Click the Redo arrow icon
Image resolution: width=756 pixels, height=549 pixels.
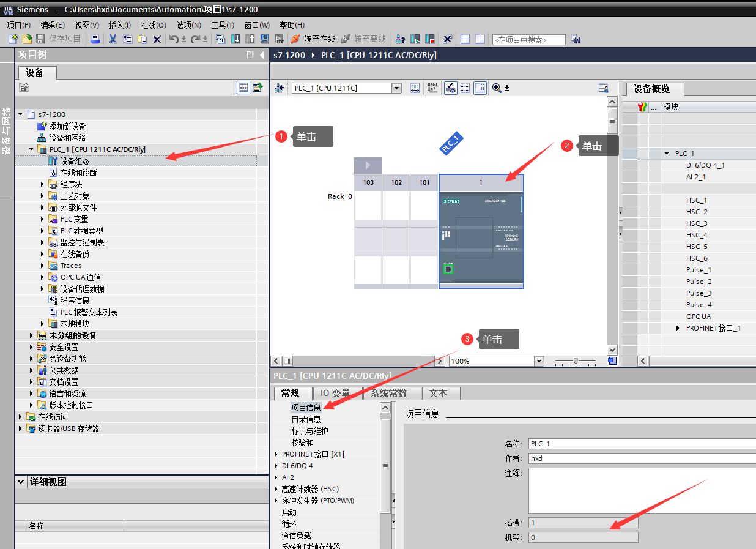click(196, 39)
